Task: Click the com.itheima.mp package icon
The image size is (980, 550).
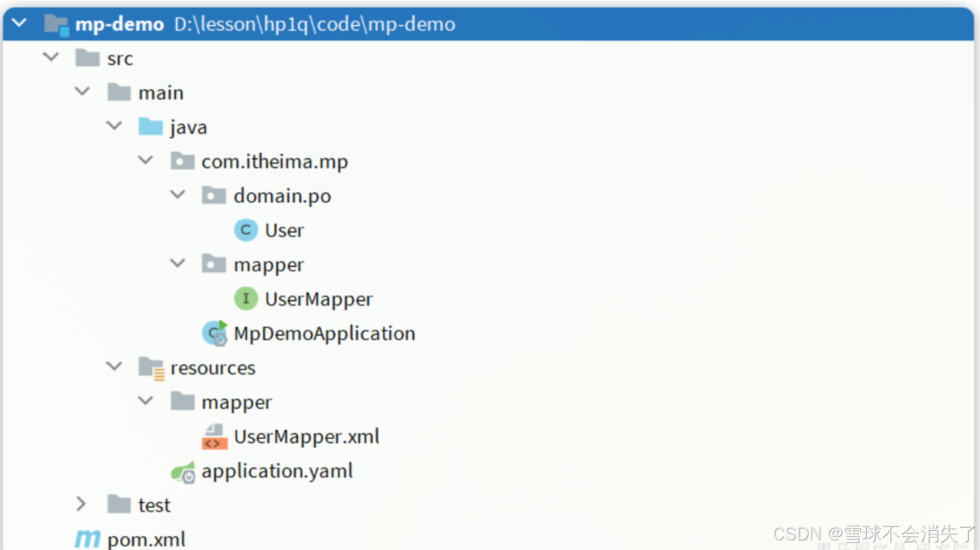Action: tap(183, 161)
